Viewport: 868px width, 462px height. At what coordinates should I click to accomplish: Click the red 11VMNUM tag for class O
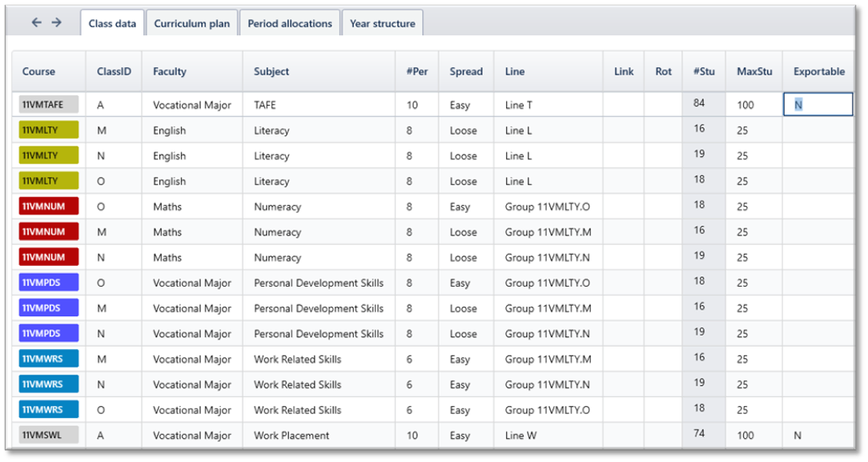click(x=49, y=207)
